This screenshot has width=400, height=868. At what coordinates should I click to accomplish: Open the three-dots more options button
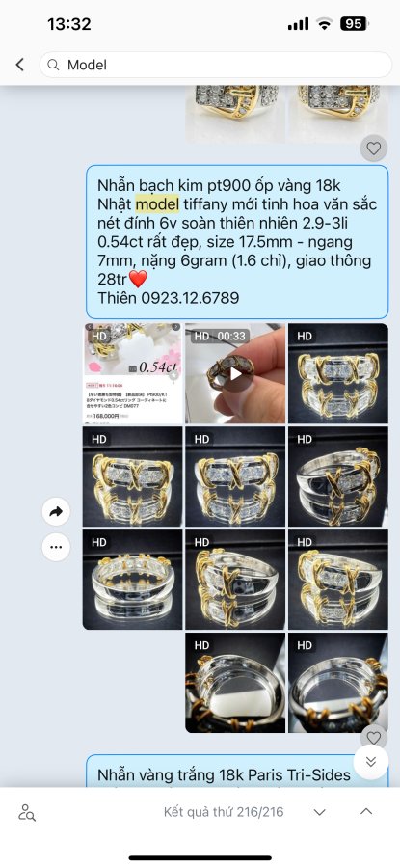[56, 547]
